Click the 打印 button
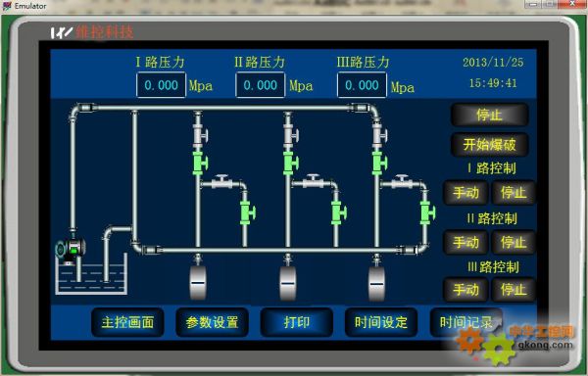Viewport: 588px width, 376px height. 297,322
